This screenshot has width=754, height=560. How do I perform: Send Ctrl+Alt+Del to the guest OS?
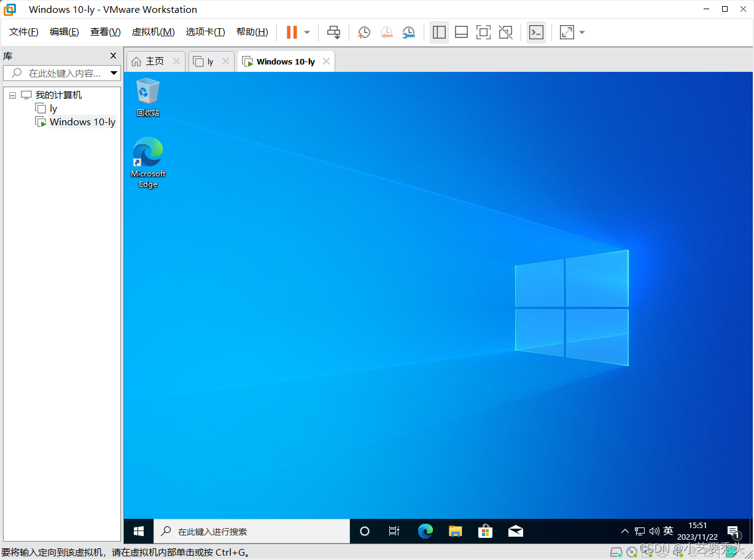pyautogui.click(x=333, y=32)
